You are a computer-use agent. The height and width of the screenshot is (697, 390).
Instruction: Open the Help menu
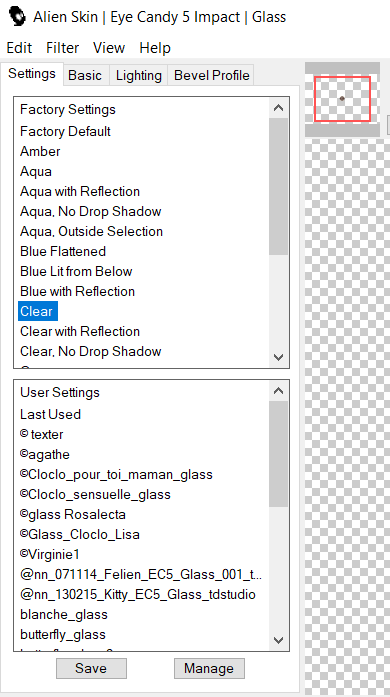click(155, 48)
